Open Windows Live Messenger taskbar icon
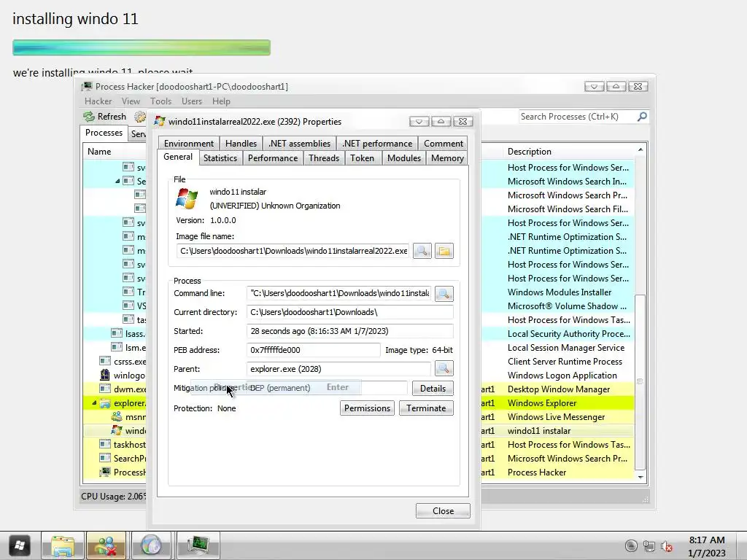The width and height of the screenshot is (747, 560). pyautogui.click(x=106, y=545)
